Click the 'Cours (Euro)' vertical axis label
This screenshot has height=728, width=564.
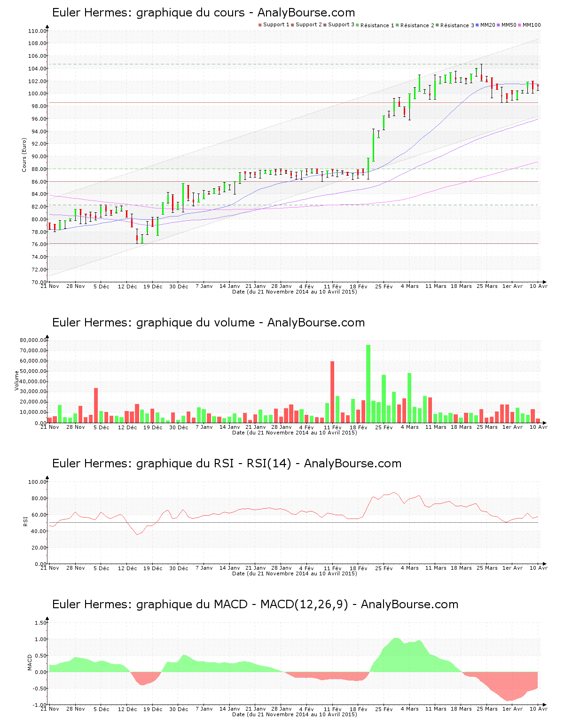tap(24, 155)
